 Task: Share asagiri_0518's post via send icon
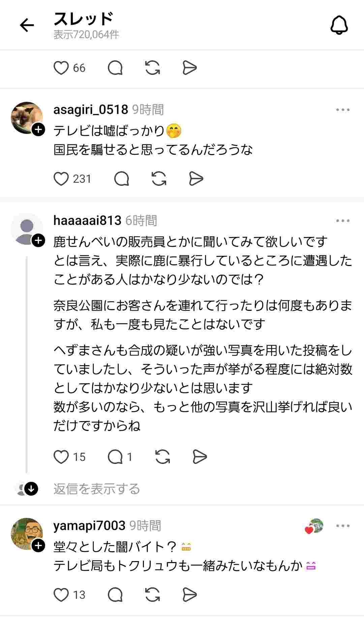point(196,179)
